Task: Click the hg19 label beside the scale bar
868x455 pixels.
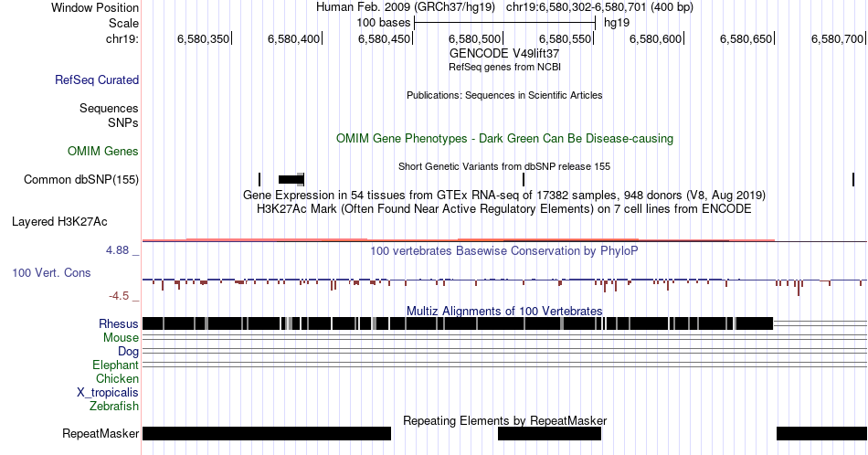Action: tap(617, 23)
